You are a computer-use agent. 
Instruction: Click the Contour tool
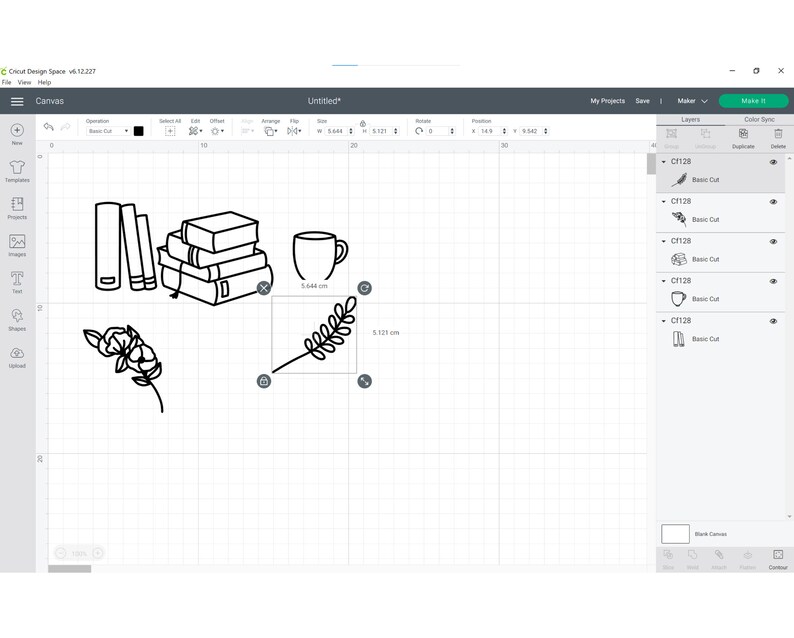778,559
